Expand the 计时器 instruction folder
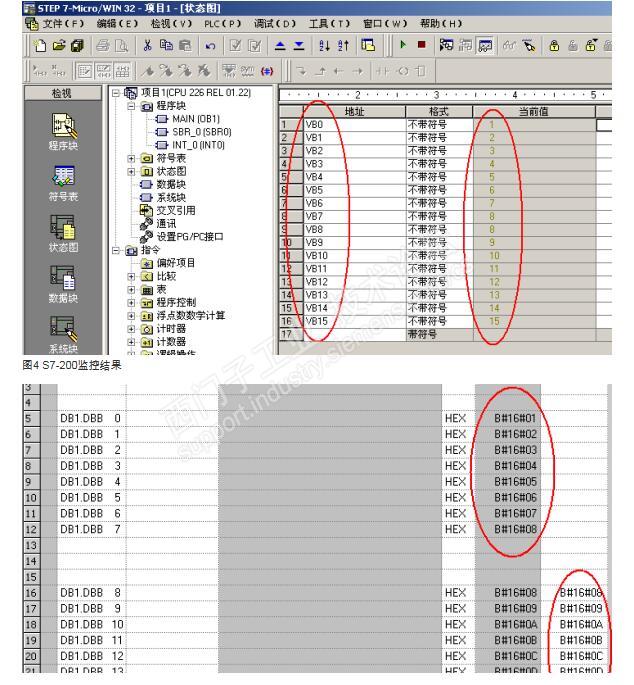This screenshot has height=685, width=634. [x=131, y=329]
